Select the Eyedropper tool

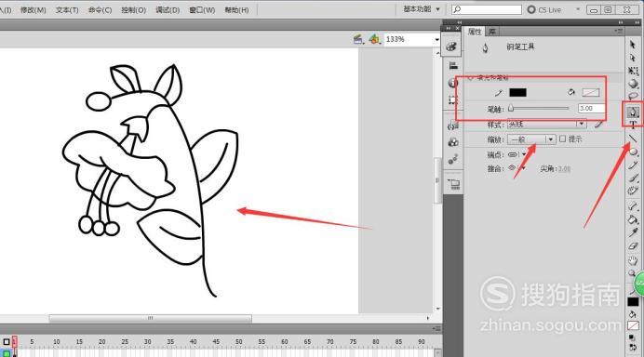[x=633, y=232]
